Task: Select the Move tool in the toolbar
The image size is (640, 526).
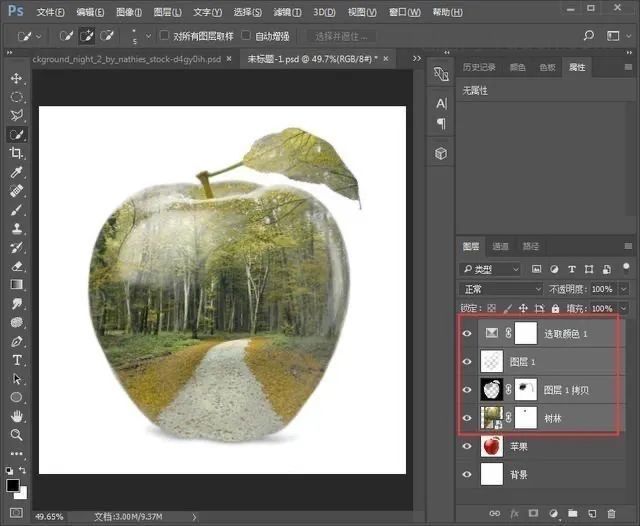Action: click(16, 78)
